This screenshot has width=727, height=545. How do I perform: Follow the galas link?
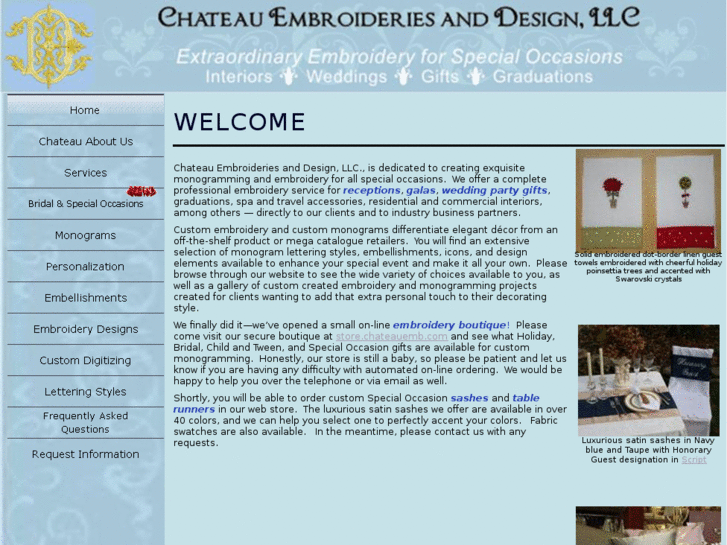click(421, 190)
